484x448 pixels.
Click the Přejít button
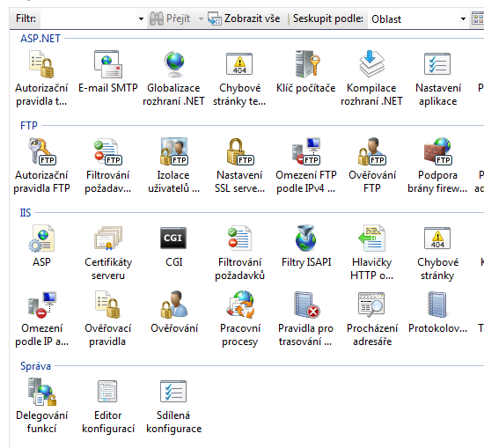170,18
